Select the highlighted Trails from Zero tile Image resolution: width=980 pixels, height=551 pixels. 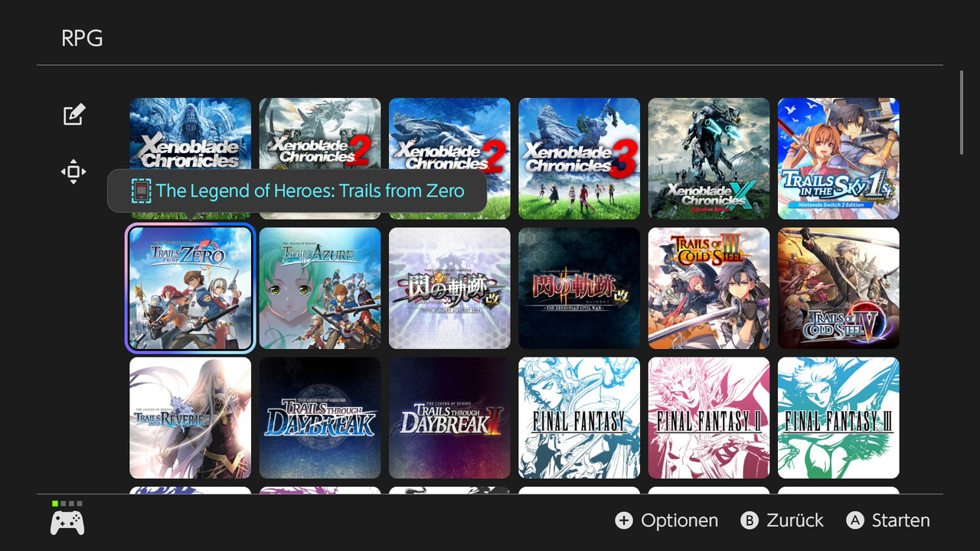pyautogui.click(x=191, y=289)
